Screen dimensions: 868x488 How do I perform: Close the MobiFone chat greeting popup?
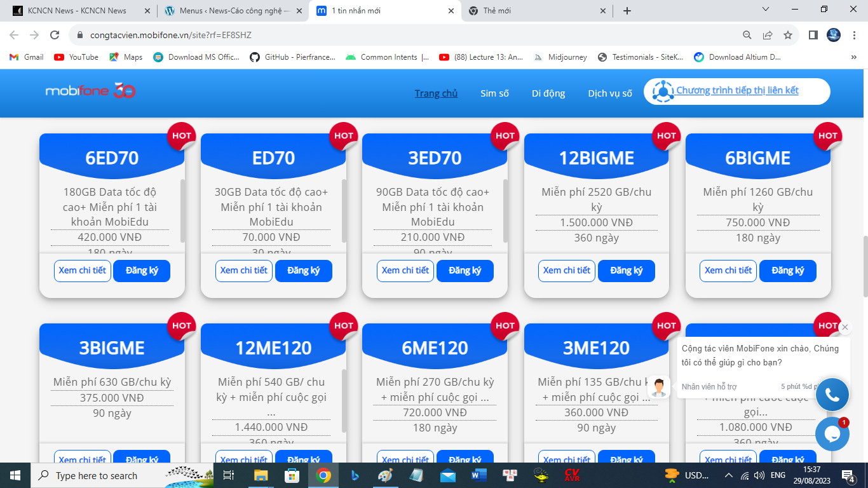pyautogui.click(x=844, y=327)
